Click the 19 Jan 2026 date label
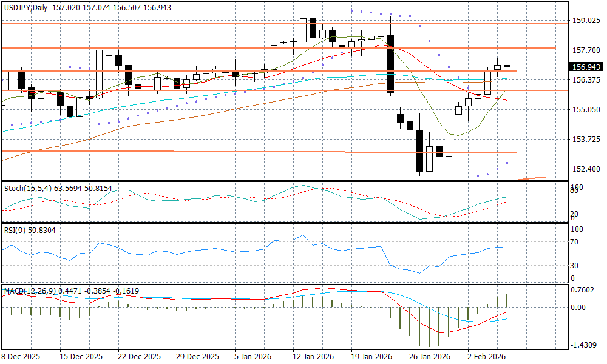607x364 pixels. coord(371,357)
